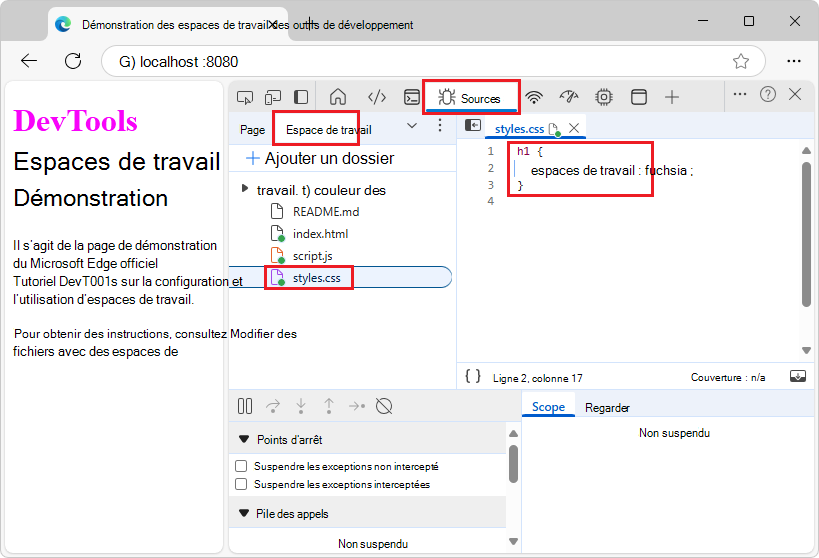The image size is (819, 558).
Task: Click the step out debugger icon
Action: [x=329, y=406]
